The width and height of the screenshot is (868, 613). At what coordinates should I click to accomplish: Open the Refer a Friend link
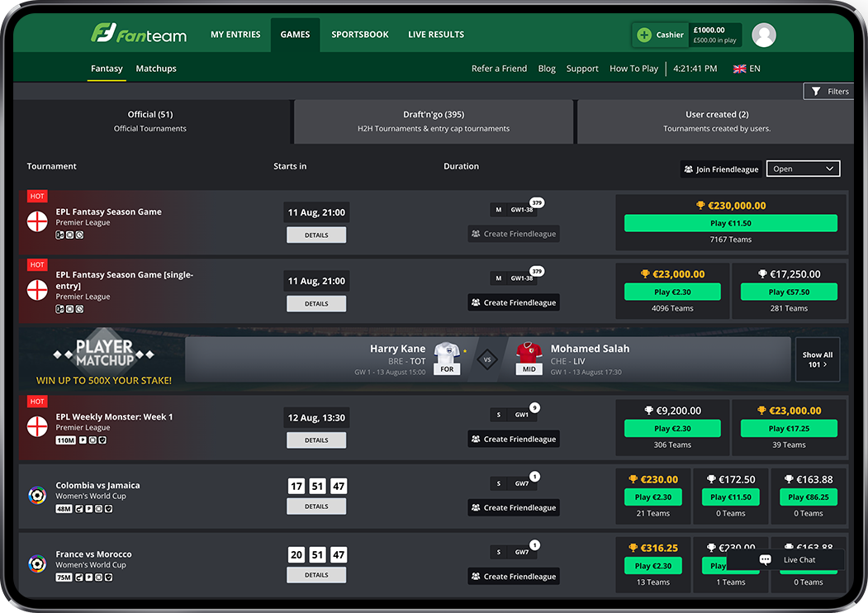(x=500, y=69)
